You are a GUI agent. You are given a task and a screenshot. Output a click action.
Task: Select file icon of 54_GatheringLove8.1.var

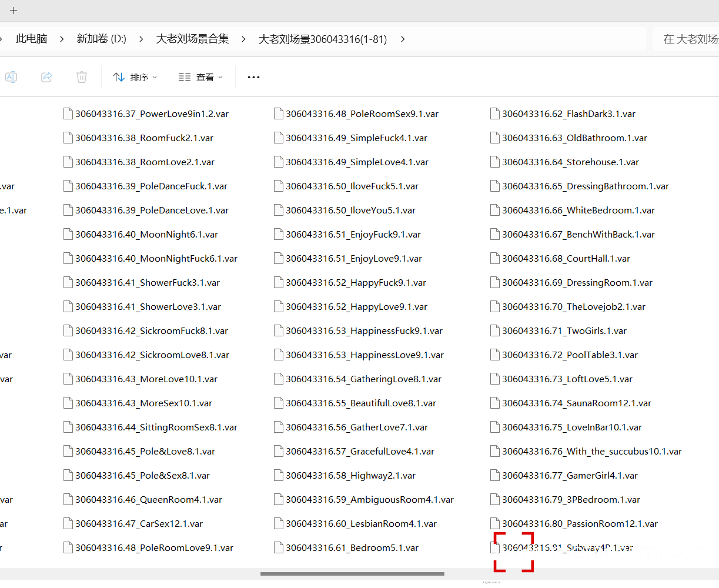279,379
